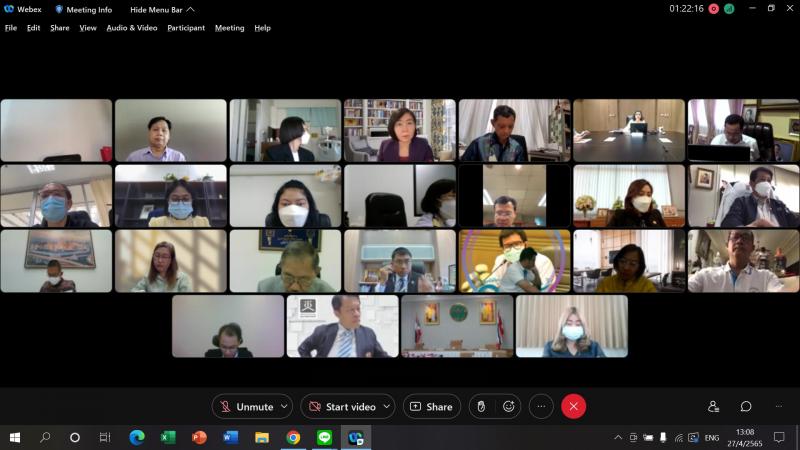Screen dimensions: 800x450
Task: Click the Webex logo icon
Action: [x=9, y=9]
